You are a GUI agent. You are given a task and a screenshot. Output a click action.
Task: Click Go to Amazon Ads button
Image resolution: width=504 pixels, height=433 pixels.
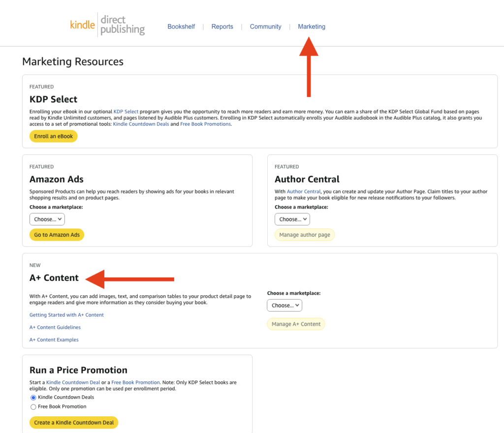(57, 235)
